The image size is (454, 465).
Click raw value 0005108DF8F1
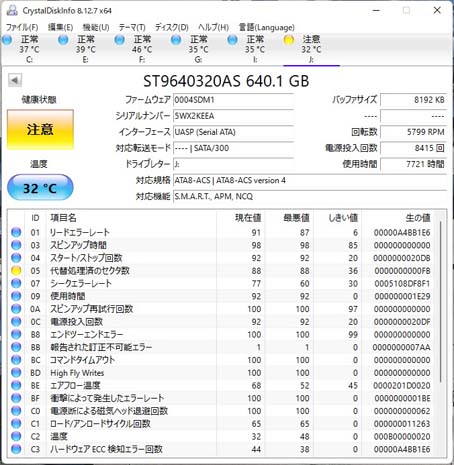point(402,283)
